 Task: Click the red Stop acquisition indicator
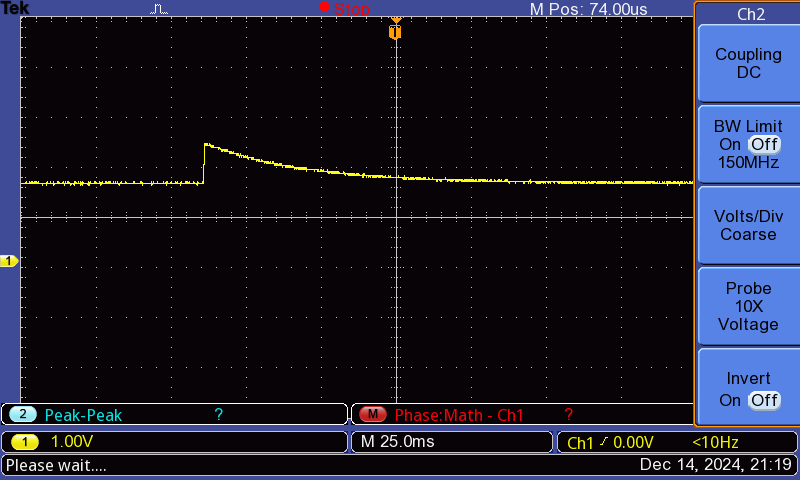pos(345,8)
